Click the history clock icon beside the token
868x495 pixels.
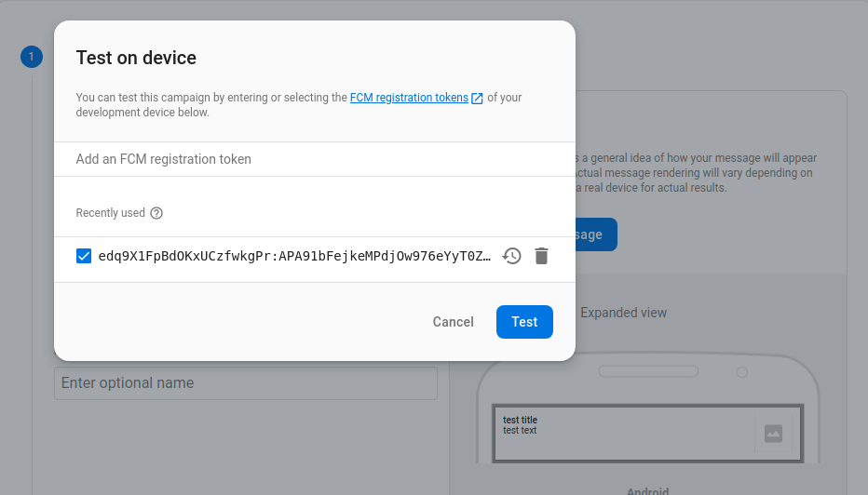click(x=511, y=256)
